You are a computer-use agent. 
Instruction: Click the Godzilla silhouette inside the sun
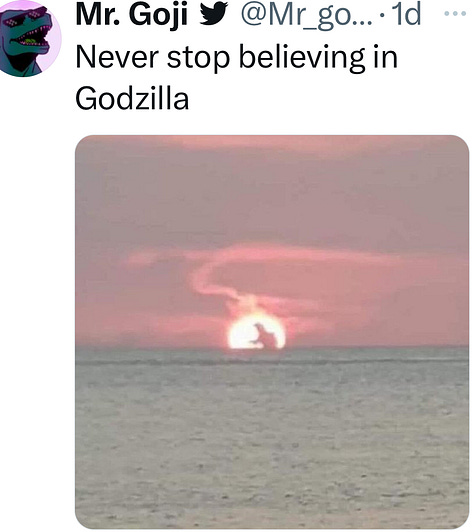[267, 335]
